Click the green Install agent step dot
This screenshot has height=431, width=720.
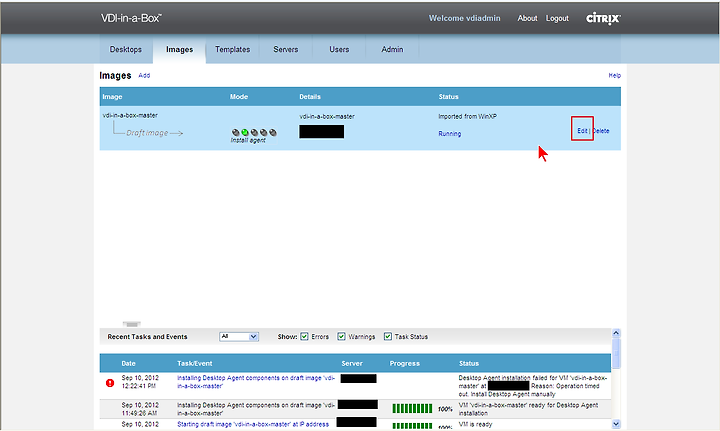(245, 132)
